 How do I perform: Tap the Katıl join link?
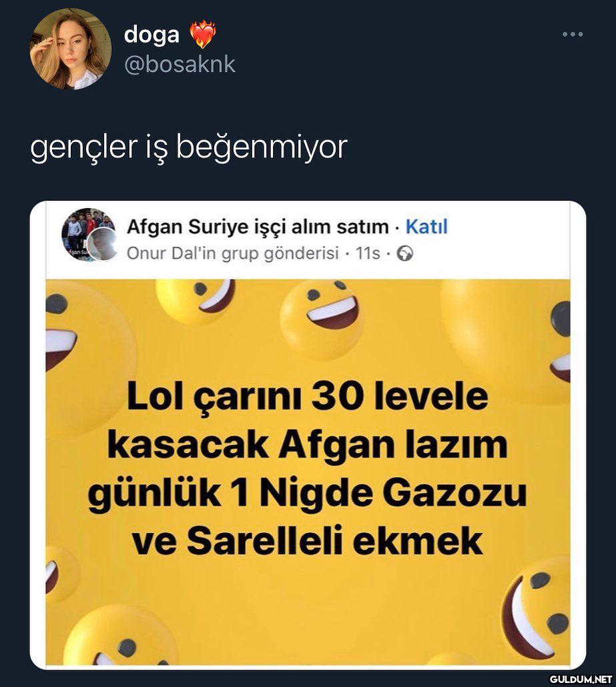coord(426,227)
